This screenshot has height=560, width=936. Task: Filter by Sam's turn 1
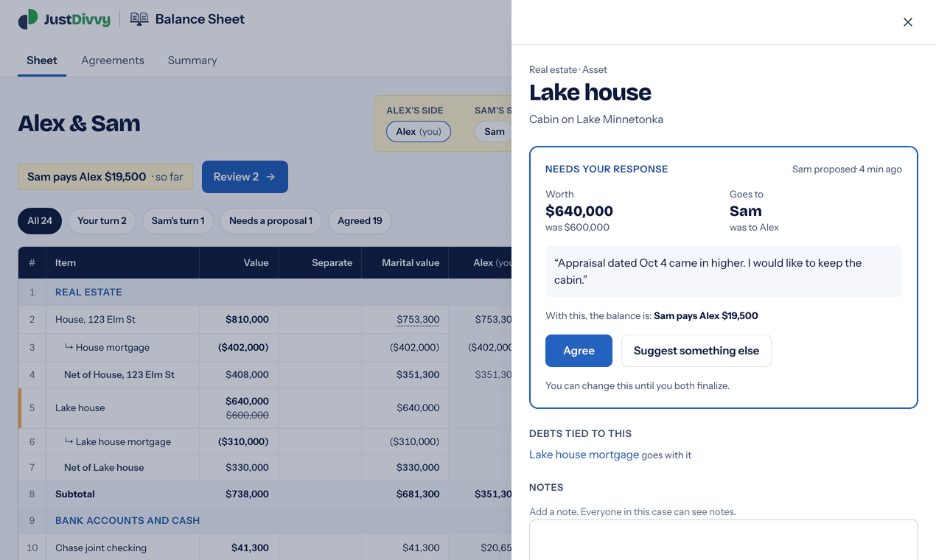(178, 221)
